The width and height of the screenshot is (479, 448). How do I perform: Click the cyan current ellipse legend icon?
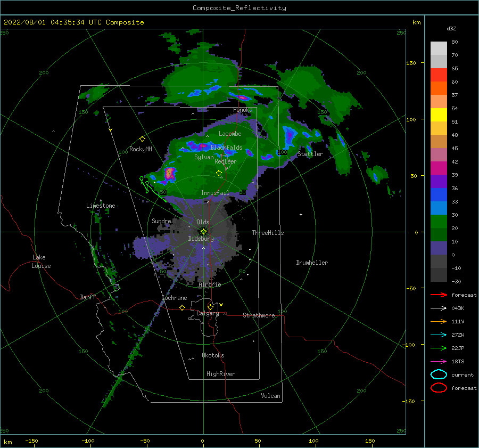[439, 374]
